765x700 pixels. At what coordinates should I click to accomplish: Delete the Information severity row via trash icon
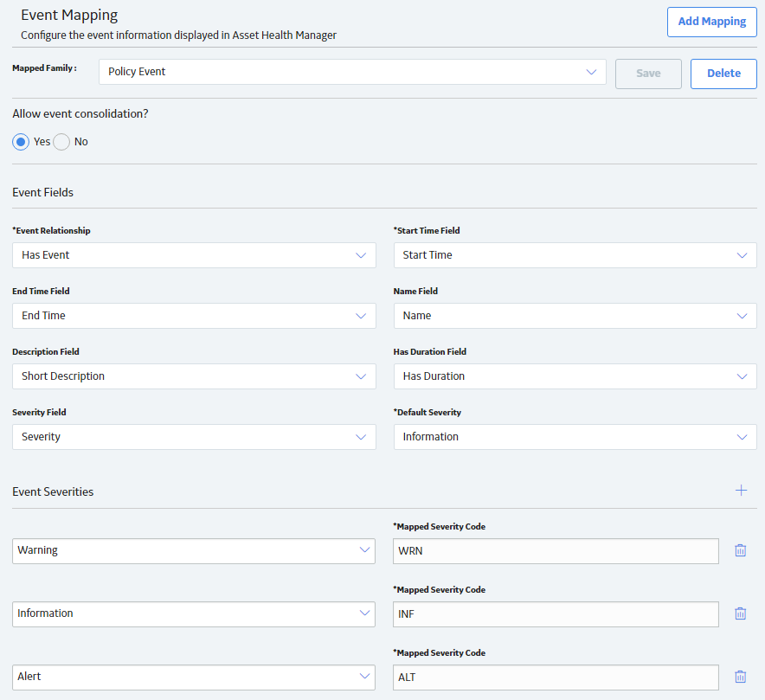[x=740, y=613]
